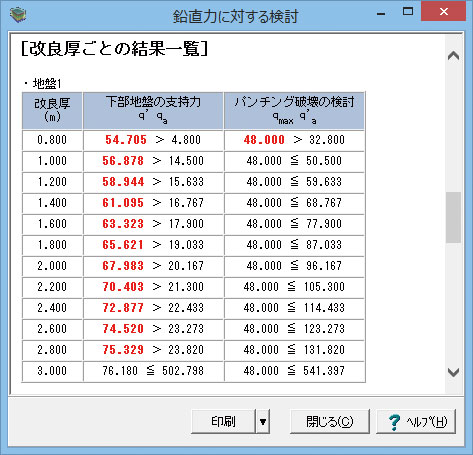Click the 印刷 print button
Image resolution: width=473 pixels, height=455 pixels.
point(223,422)
